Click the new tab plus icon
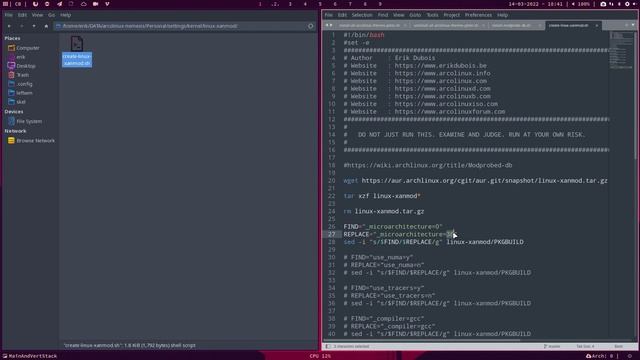640x360 pixels. [x=627, y=25]
